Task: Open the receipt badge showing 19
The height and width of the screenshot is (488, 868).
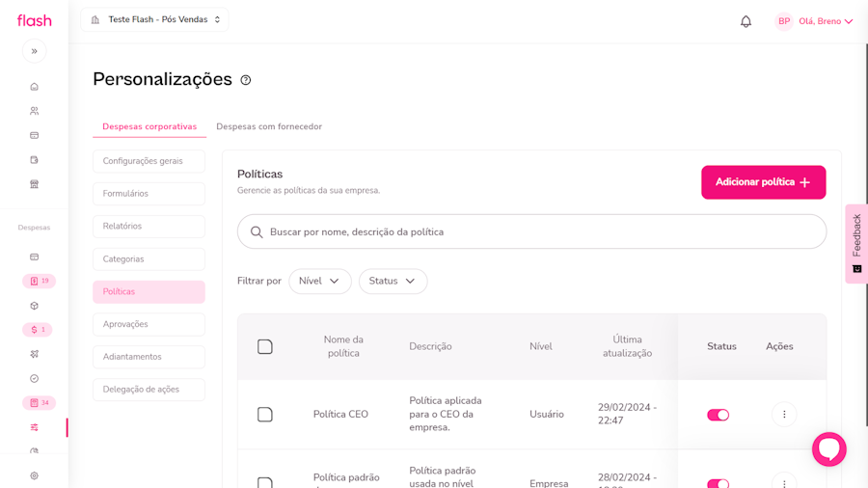Action: (x=39, y=281)
